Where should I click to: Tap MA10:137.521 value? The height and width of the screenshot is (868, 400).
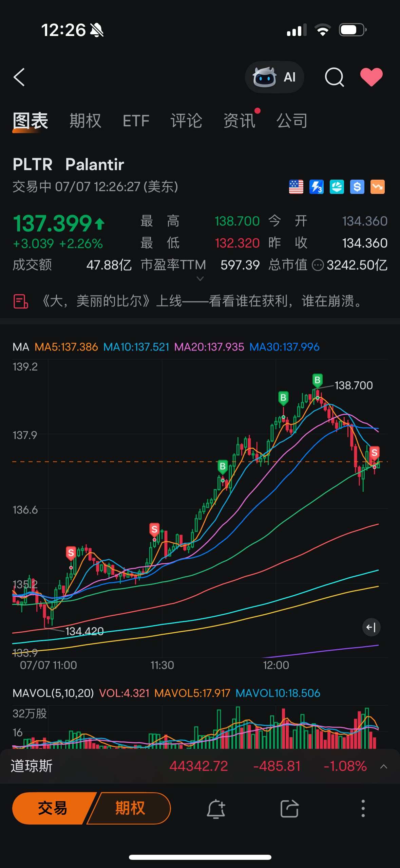click(x=136, y=347)
